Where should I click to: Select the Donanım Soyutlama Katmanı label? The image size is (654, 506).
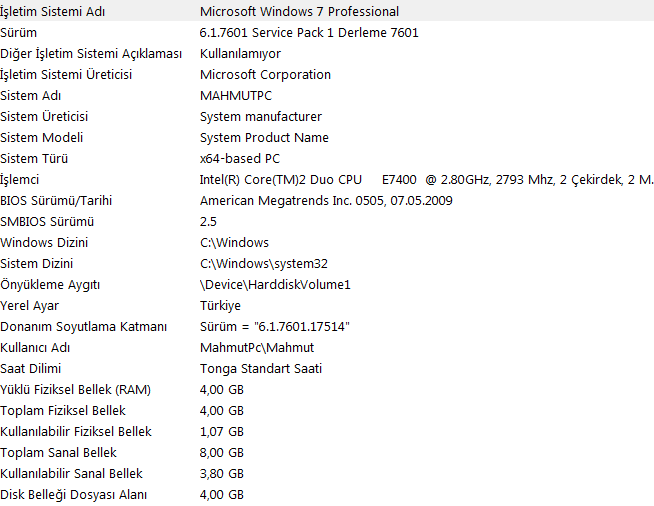[83, 327]
